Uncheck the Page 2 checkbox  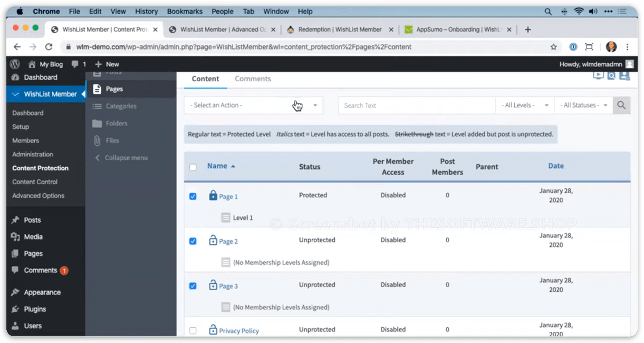point(193,241)
